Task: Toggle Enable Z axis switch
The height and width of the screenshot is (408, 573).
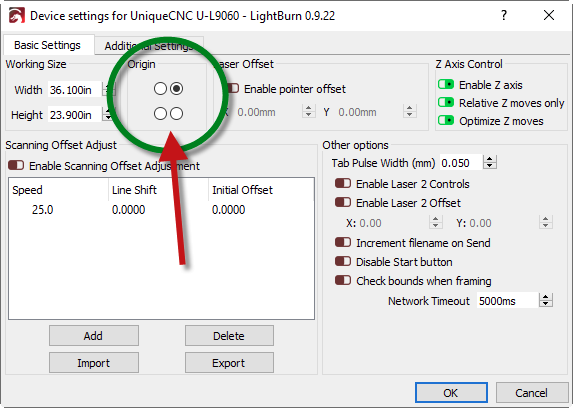Action: (x=446, y=84)
